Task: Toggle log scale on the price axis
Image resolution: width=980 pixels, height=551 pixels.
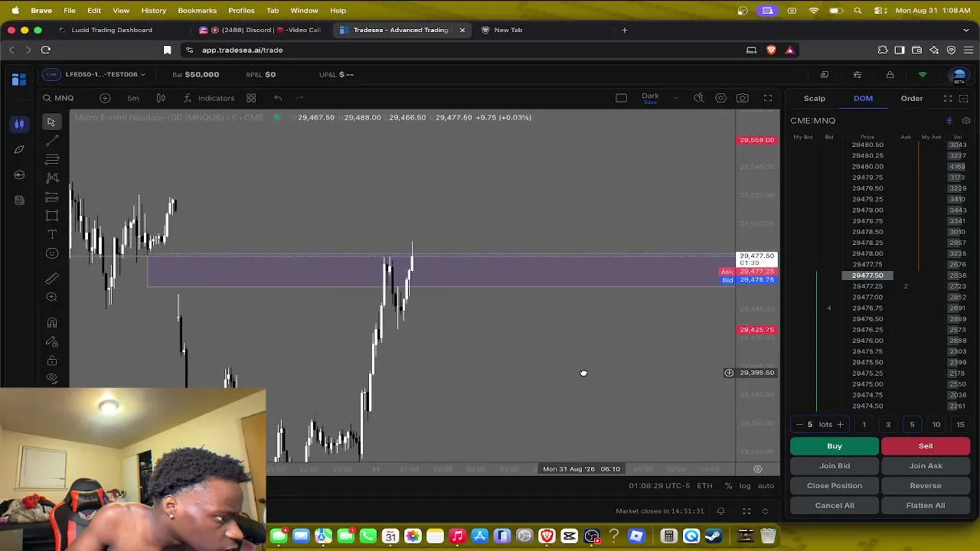Action: coord(745,486)
